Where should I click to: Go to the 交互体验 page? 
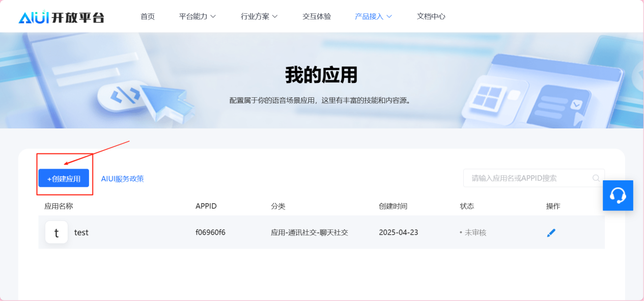tap(317, 16)
